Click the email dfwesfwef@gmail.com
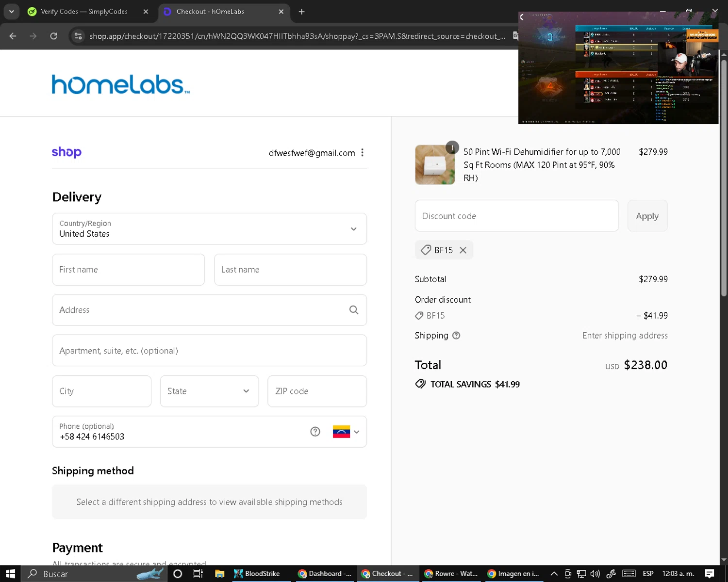Viewport: 728px width, 582px height. click(312, 153)
